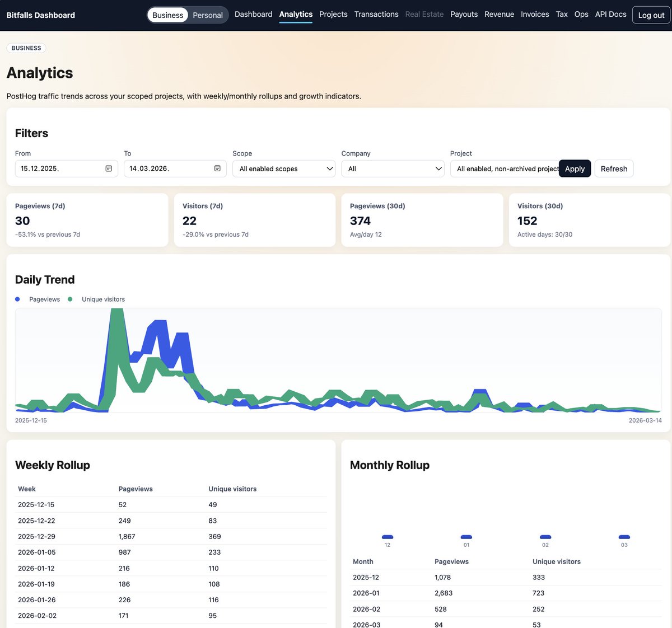Click the chart start date label 2025-12-15
This screenshot has width=672, height=628.
point(31,420)
